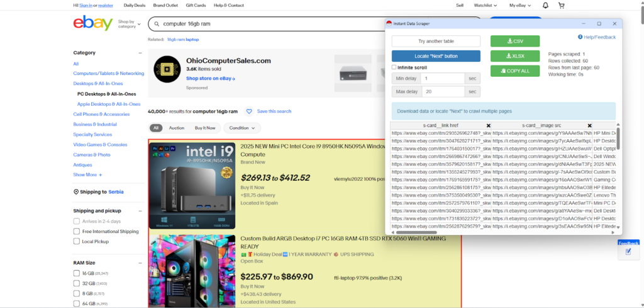Open Daily Deals in top menu

135,5
